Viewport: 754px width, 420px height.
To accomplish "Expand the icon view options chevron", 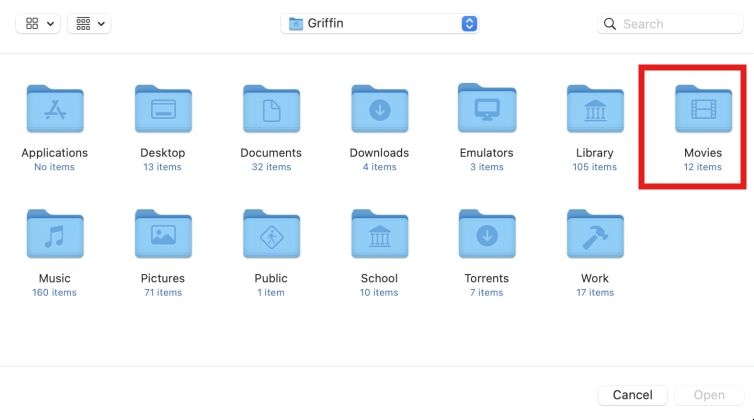I will pos(50,24).
